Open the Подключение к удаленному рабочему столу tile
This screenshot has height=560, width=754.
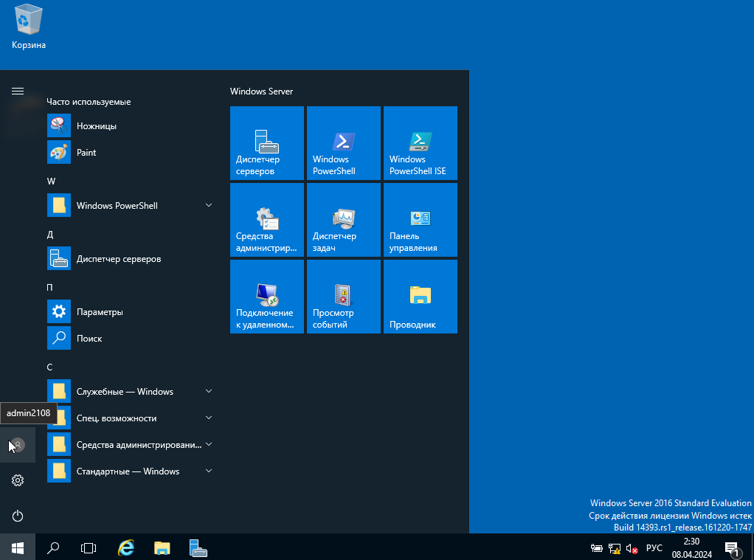pos(267,297)
